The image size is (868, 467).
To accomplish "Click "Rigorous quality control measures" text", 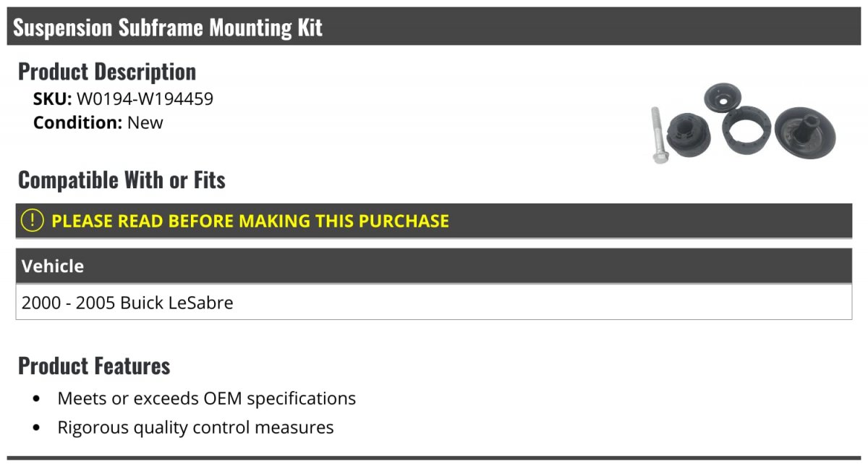I will tap(195, 427).
